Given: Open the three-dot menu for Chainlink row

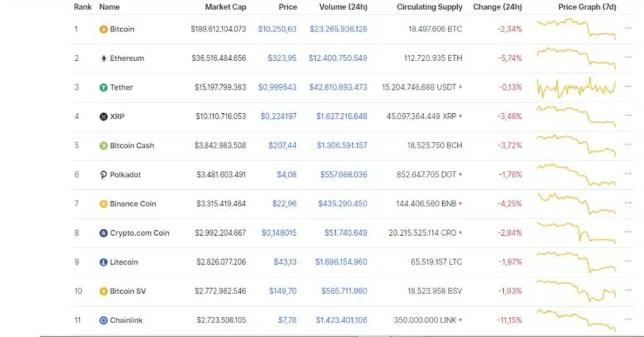Looking at the screenshot, I should point(628,320).
